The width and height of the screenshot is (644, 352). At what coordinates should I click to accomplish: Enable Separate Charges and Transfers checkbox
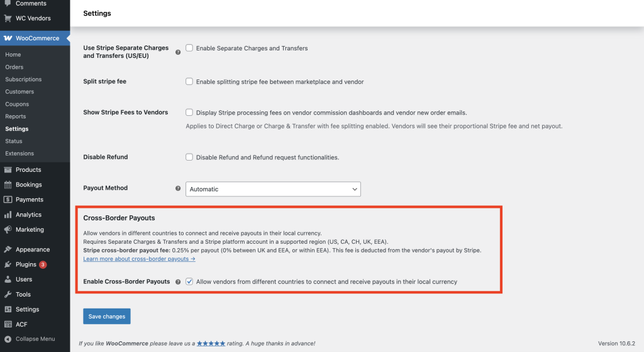coord(189,48)
